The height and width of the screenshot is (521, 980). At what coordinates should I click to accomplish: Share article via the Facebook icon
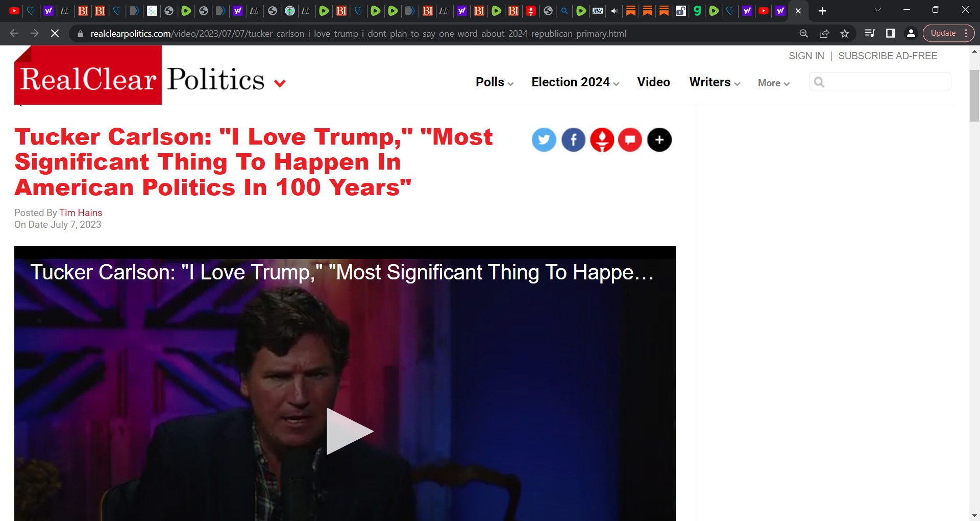573,139
